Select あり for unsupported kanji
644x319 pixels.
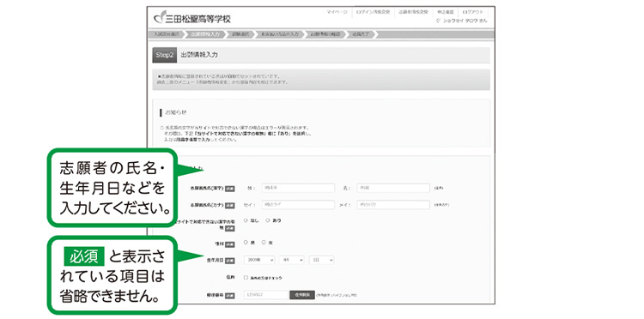(x=268, y=220)
